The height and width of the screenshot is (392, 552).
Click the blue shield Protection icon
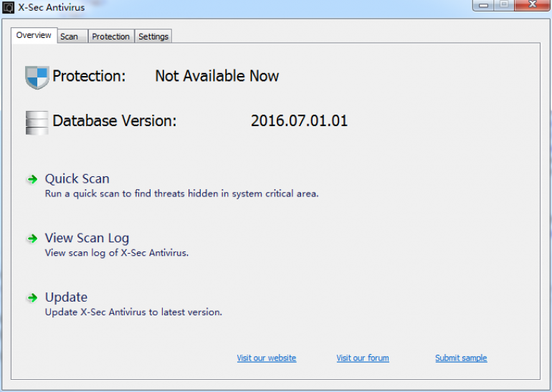pyautogui.click(x=37, y=77)
